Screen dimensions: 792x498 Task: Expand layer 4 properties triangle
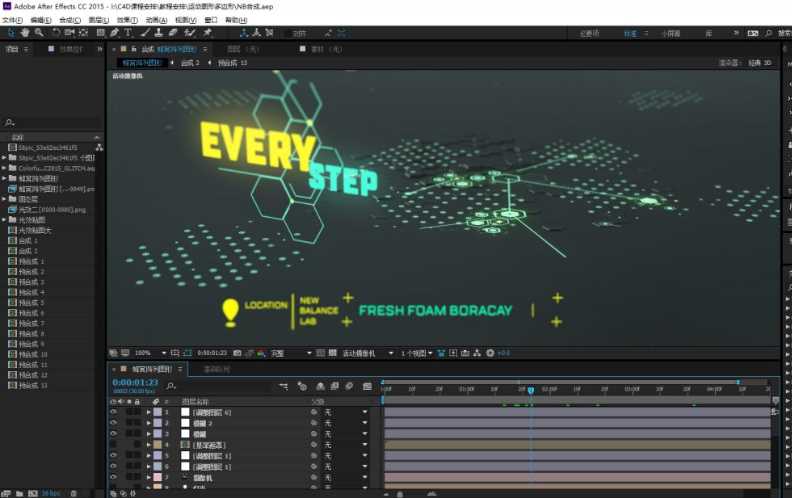point(148,444)
